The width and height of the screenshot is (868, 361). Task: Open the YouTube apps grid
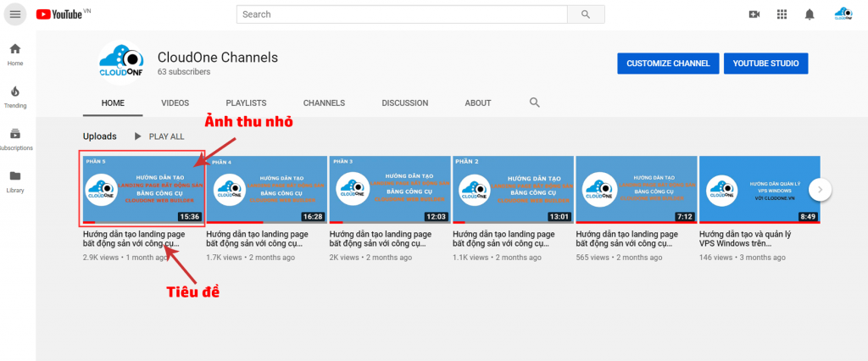tap(782, 14)
